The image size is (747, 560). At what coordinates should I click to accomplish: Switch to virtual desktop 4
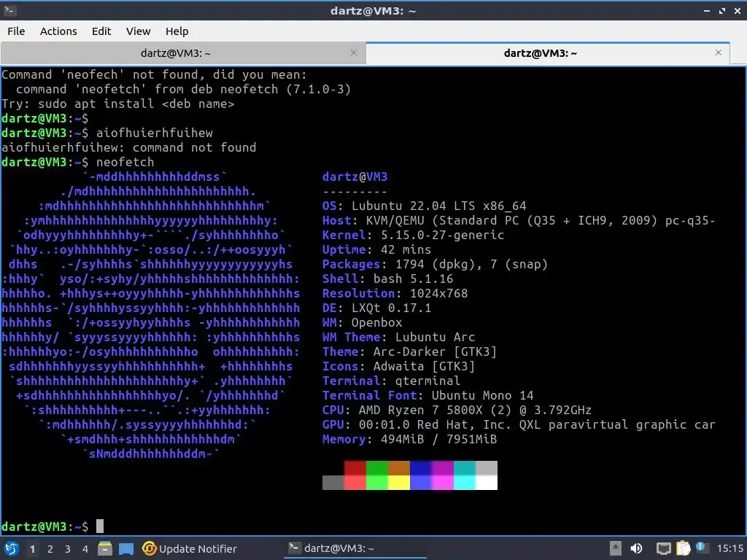click(85, 549)
